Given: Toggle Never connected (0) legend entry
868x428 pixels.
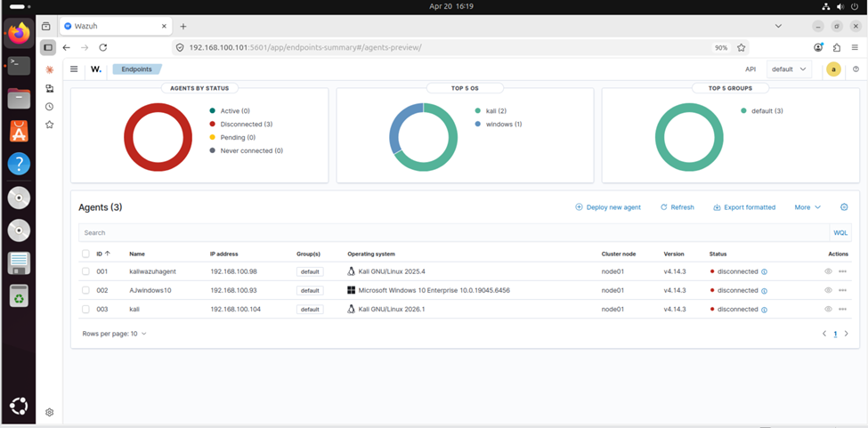Looking at the screenshot, I should tap(247, 150).
